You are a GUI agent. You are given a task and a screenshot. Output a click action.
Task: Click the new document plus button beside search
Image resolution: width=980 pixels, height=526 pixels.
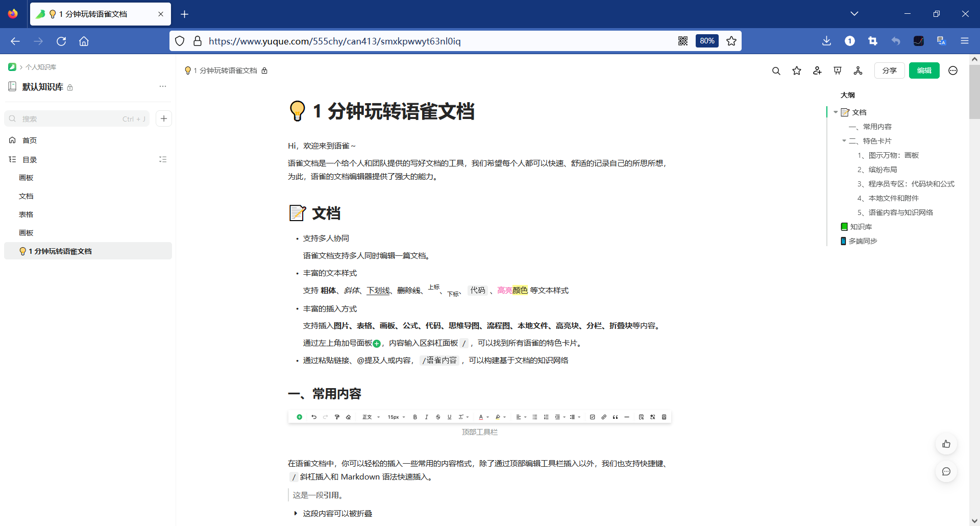click(163, 118)
